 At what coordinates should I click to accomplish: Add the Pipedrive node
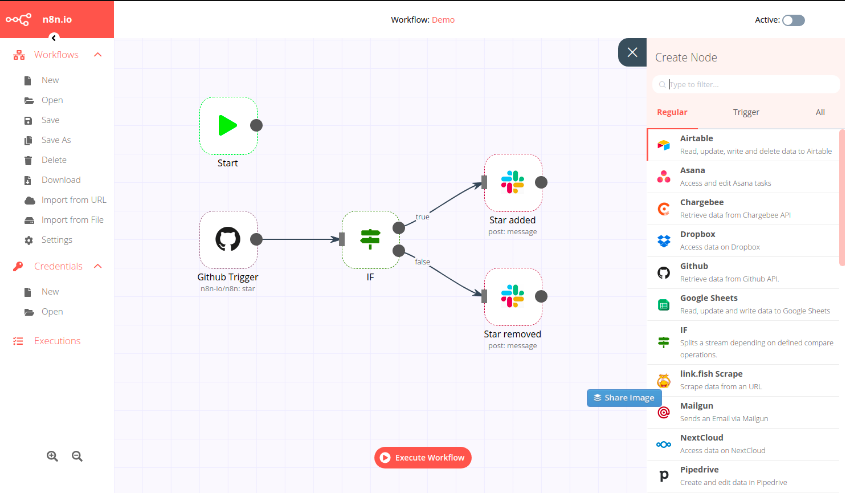(743, 476)
